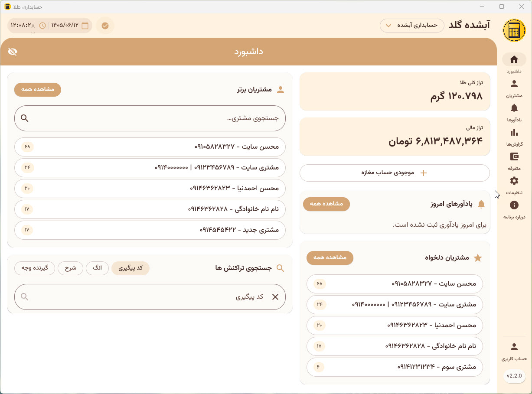
Task: Open حساب کاربری user account
Action: pyautogui.click(x=514, y=351)
